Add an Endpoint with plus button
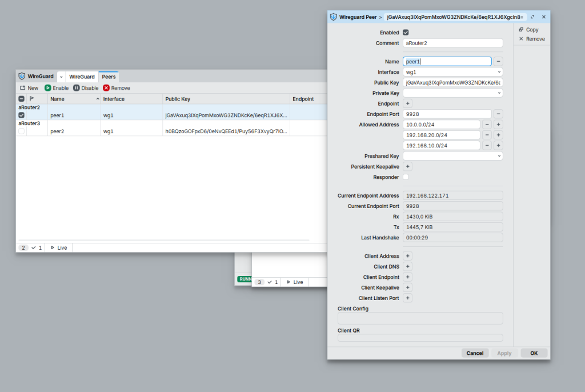The image size is (585, 392). [x=407, y=103]
